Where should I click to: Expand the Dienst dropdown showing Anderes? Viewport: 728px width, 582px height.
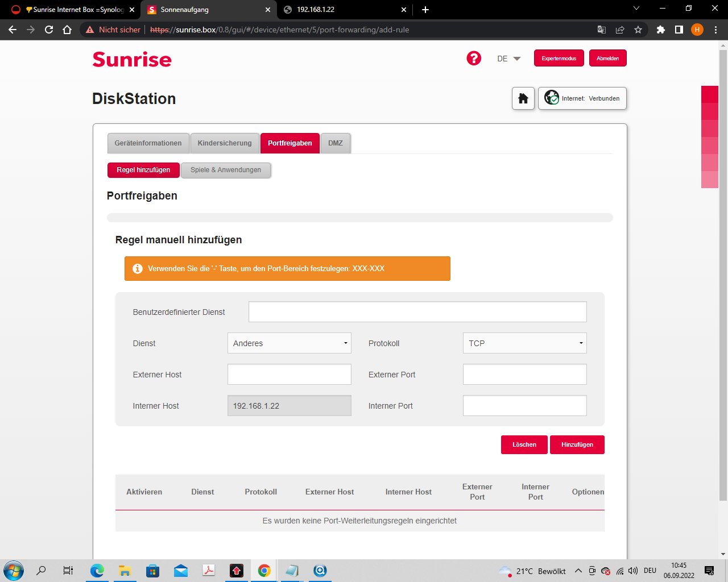pyautogui.click(x=289, y=343)
